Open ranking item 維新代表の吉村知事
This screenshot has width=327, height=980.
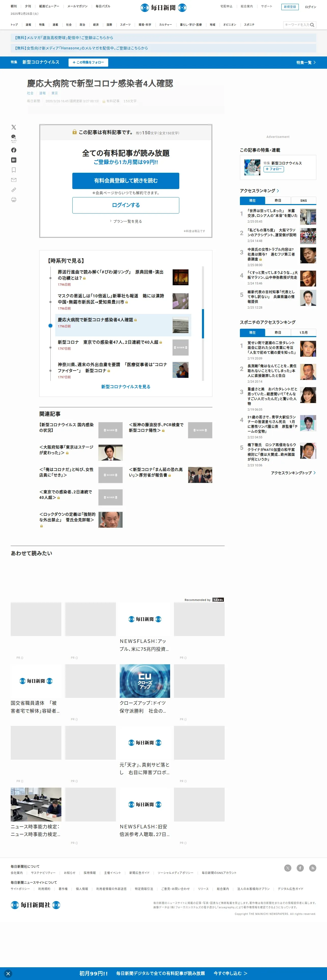point(272,297)
